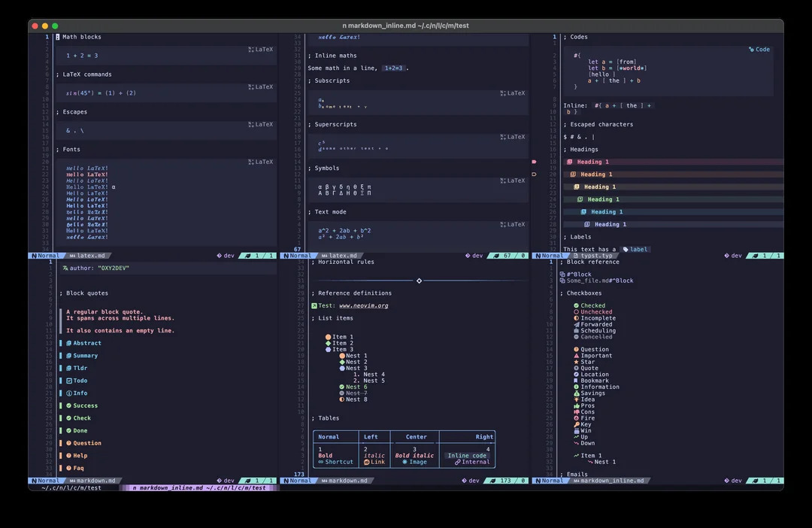The height and width of the screenshot is (528, 812).
Task: Click the Cons thumbs-down icon
Action: 576,412
